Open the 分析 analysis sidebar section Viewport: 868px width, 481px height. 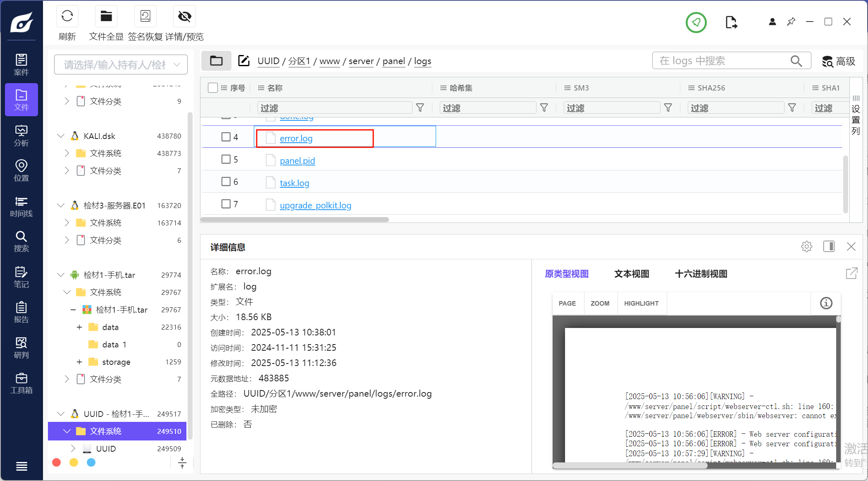pyautogui.click(x=21, y=136)
